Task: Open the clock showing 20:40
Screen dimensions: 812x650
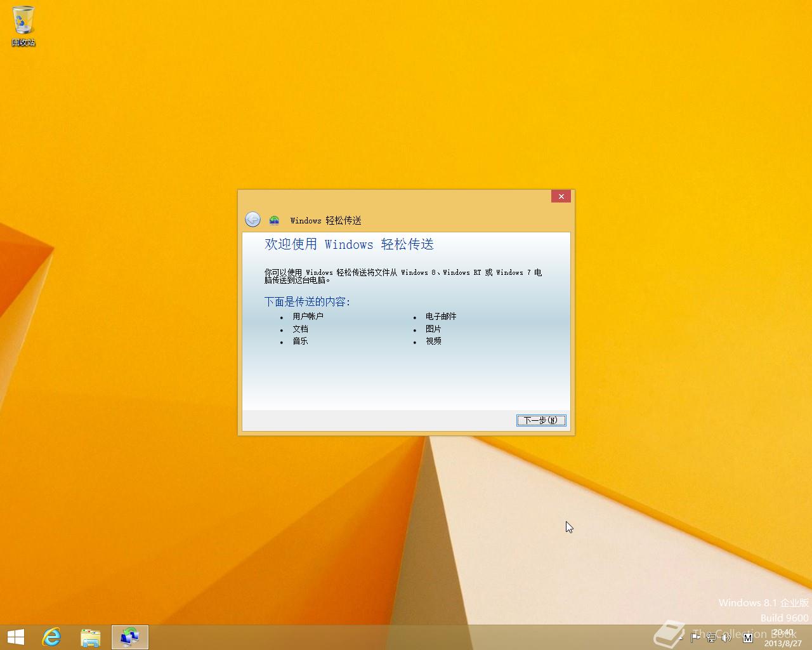Action: pyautogui.click(x=783, y=638)
